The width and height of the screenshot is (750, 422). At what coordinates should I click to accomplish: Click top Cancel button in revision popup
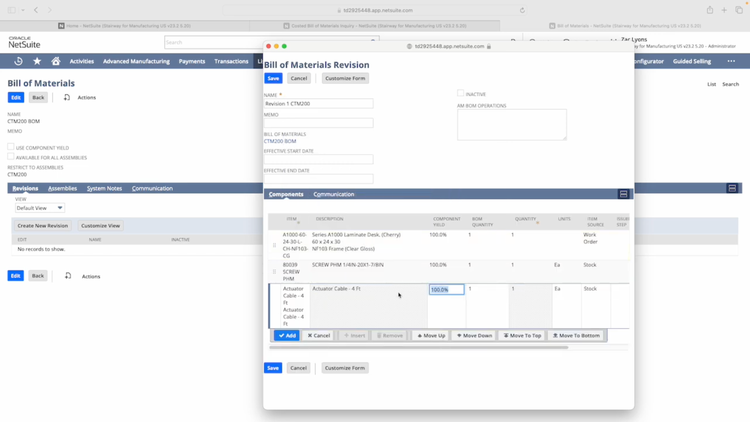(x=299, y=78)
